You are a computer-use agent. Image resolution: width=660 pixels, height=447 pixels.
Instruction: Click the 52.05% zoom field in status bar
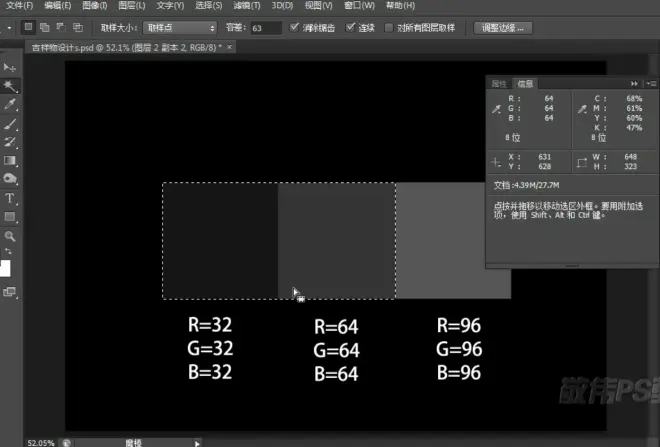coord(41,443)
